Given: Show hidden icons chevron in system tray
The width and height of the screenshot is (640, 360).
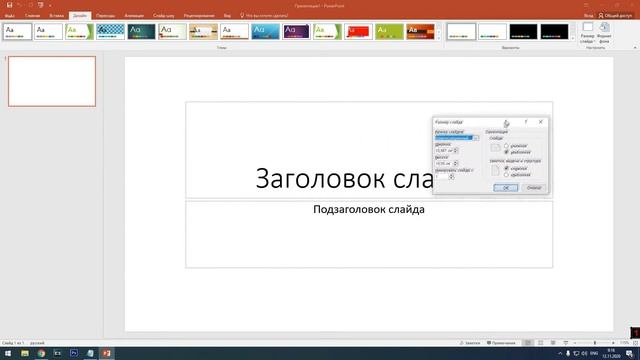Looking at the screenshot, I should click(x=560, y=353).
